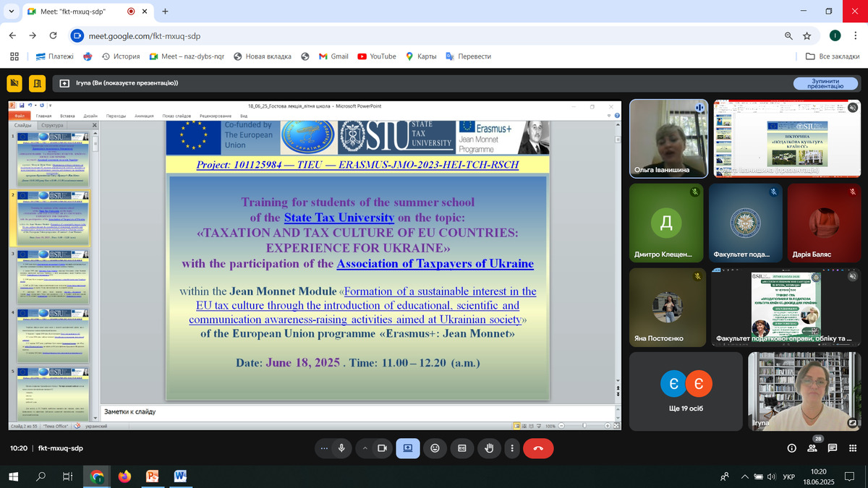Switch to the 'Главная' ribbon tab
This screenshot has height=488, width=868.
click(44, 116)
